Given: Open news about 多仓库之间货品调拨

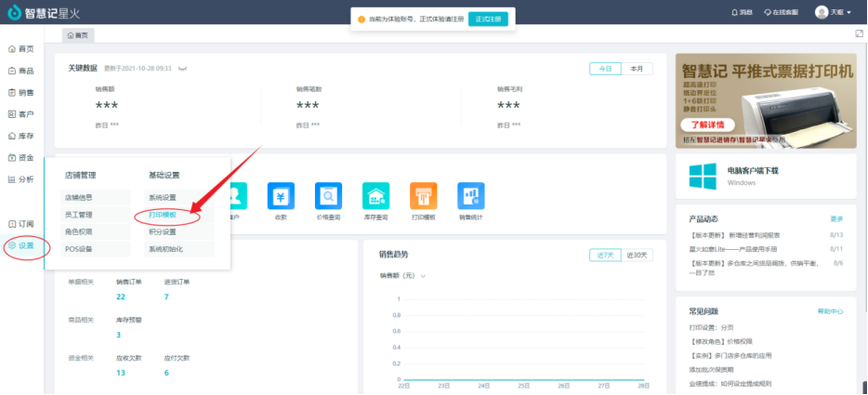Looking at the screenshot, I should pos(754,268).
